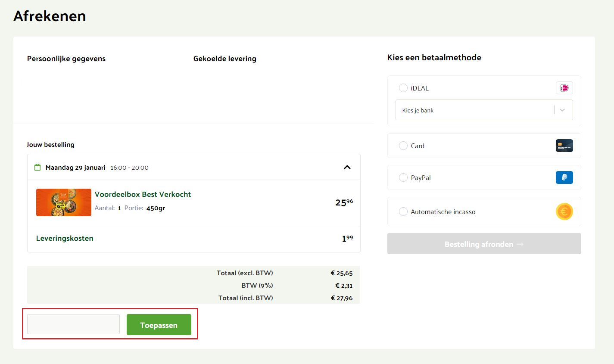Viewport: 614px width, 364px height.
Task: Click the Voordeelbox product thumbnail image
Action: pyautogui.click(x=64, y=202)
